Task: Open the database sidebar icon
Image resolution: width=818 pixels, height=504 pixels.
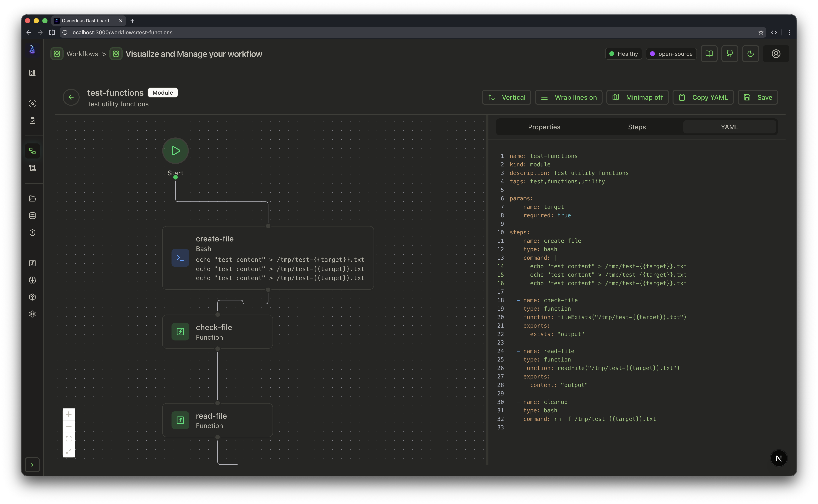Action: [x=32, y=215]
